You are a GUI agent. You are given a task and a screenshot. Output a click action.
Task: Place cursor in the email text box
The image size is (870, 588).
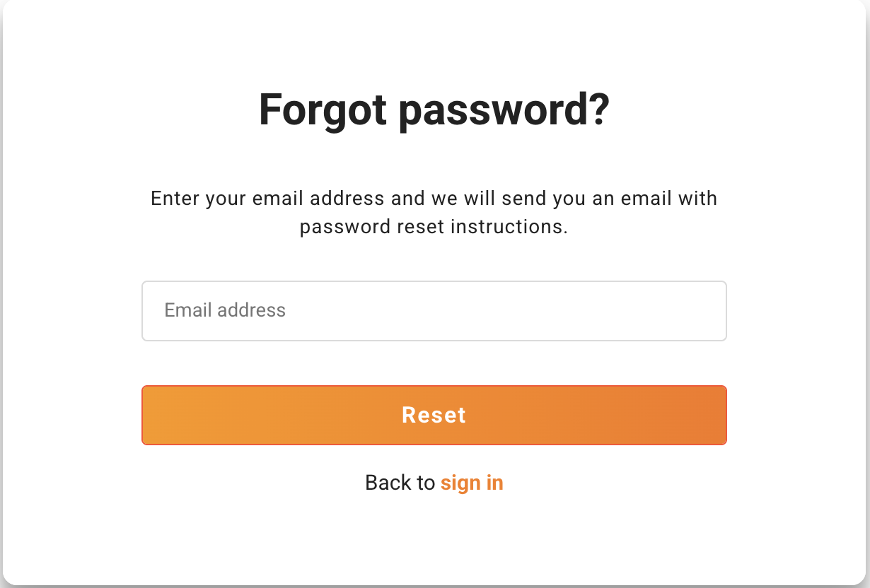click(x=434, y=311)
